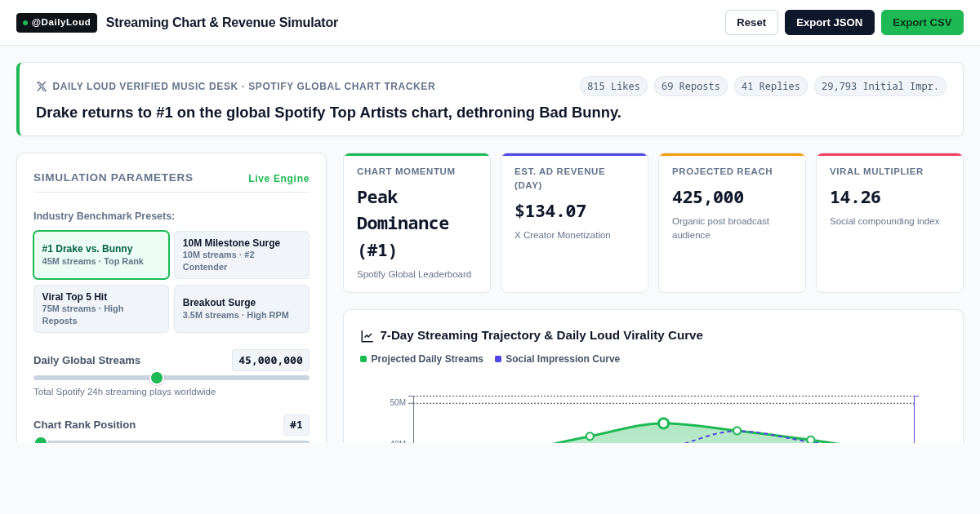The width and height of the screenshot is (980, 514).
Task: Click the X Creator Monetization caption
Action: pos(563,235)
